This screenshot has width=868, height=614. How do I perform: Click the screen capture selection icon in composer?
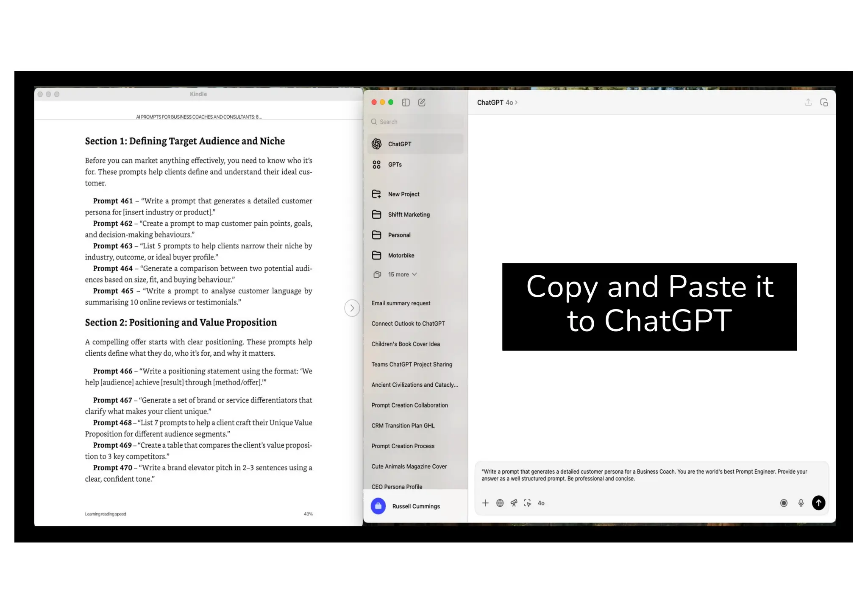(x=527, y=503)
